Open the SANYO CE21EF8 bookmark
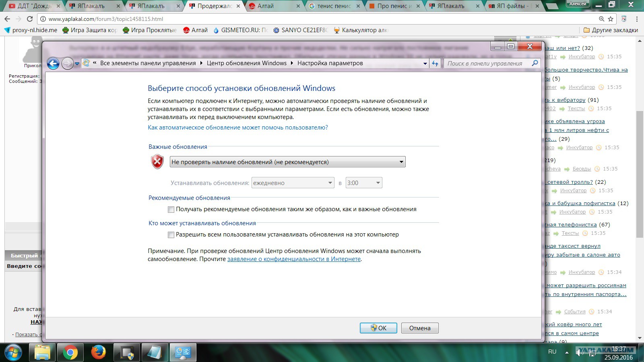 pyautogui.click(x=300, y=30)
